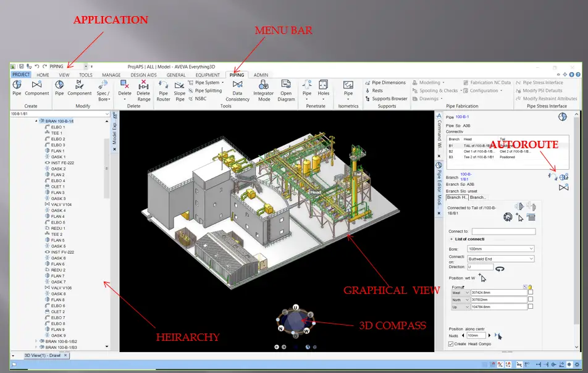
Task: Switch to the EQUIPMENT ribbon tab
Action: 208,75
